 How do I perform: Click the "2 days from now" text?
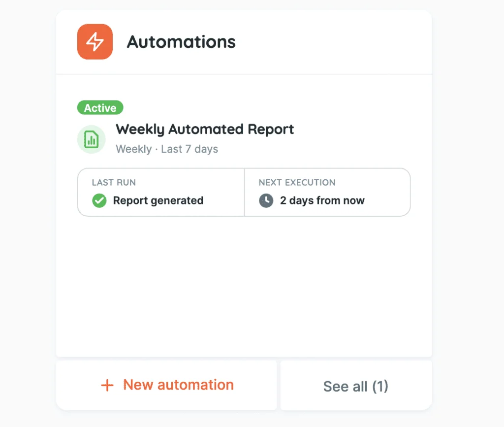click(322, 200)
